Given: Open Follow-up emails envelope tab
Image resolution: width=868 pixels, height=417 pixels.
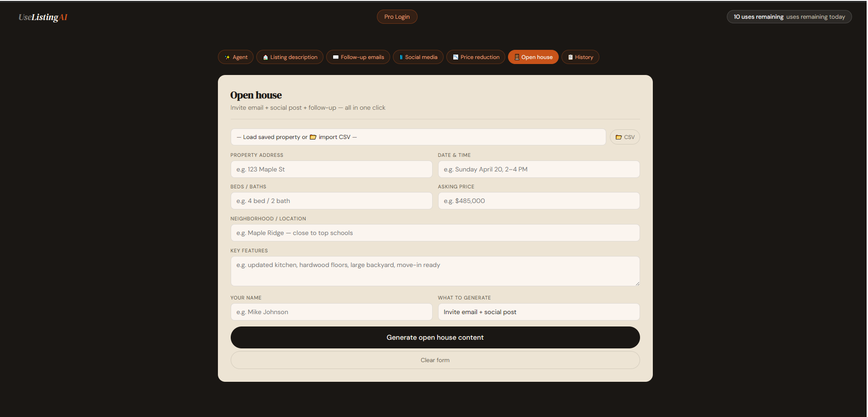Looking at the screenshot, I should tap(358, 57).
